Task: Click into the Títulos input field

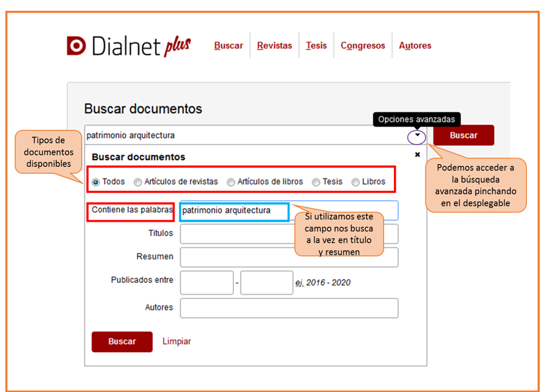Action: click(236, 234)
